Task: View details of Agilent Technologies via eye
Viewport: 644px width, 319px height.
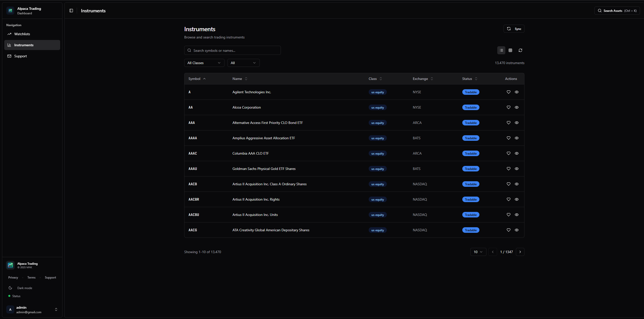Action: (x=516, y=92)
